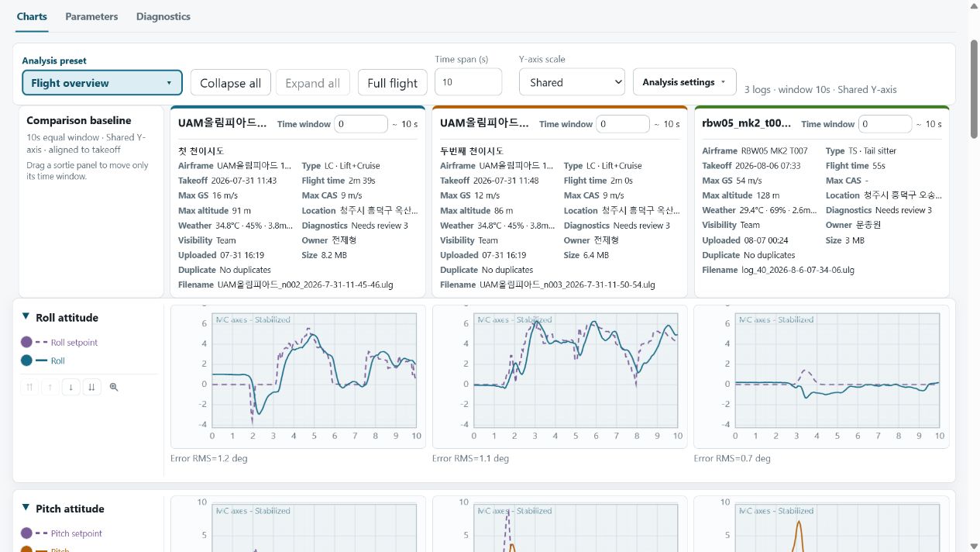The width and height of the screenshot is (980, 552).
Task: Switch to the Parameters tab
Action: pos(91,16)
